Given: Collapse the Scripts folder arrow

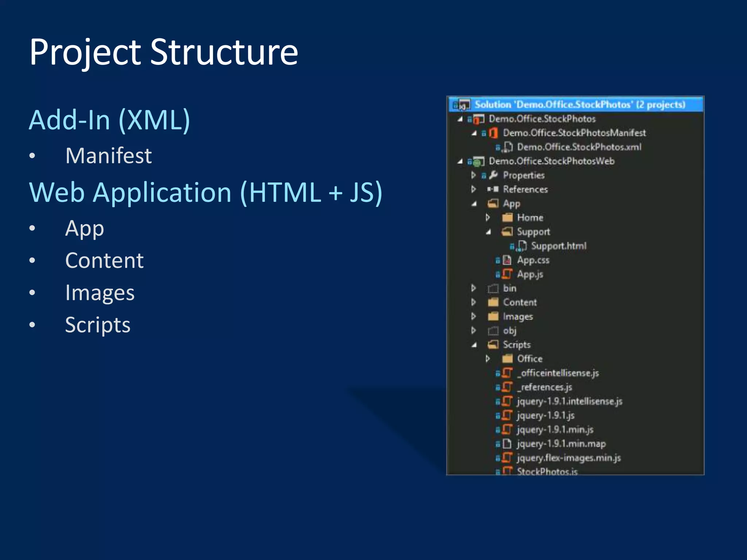Looking at the screenshot, I should 474,345.
